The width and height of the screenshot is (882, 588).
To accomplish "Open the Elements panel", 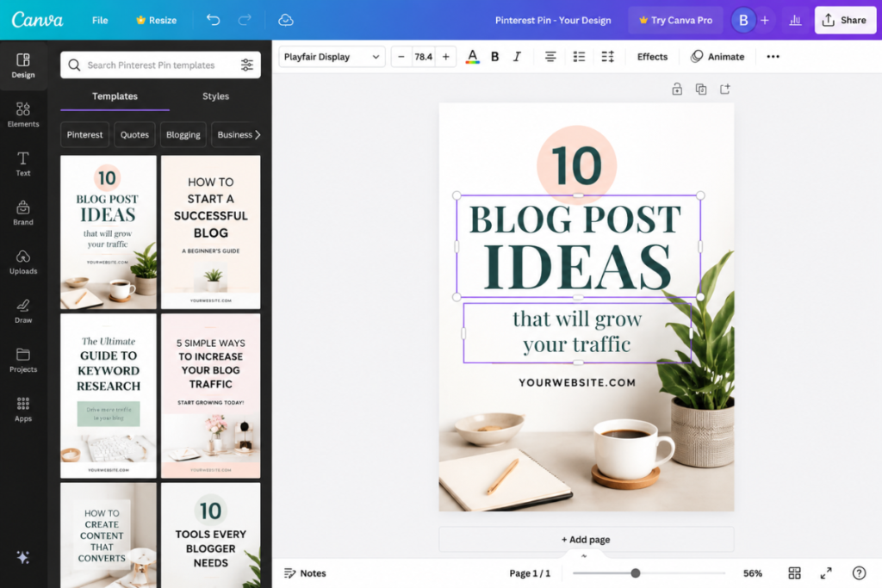I will (x=23, y=115).
